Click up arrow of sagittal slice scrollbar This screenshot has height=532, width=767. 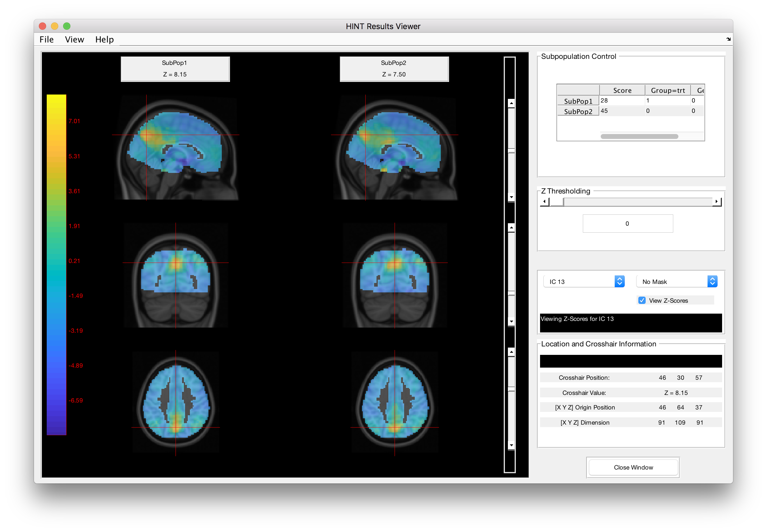pos(511,103)
